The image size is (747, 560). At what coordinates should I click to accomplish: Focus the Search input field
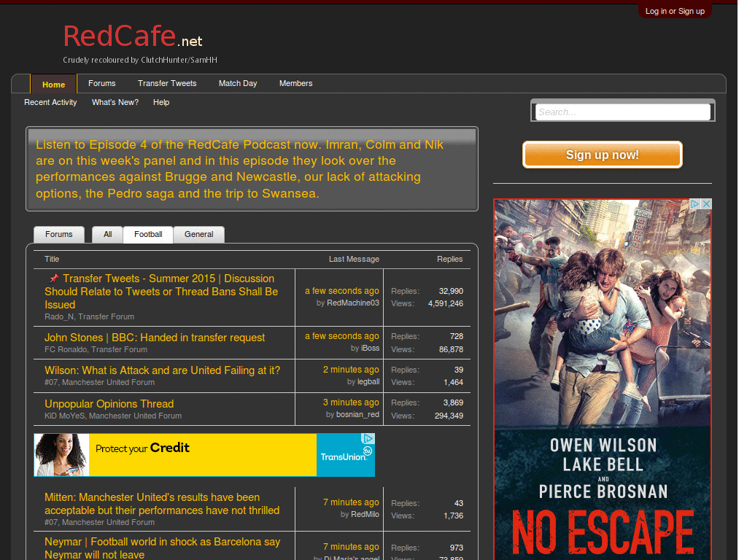tap(623, 112)
